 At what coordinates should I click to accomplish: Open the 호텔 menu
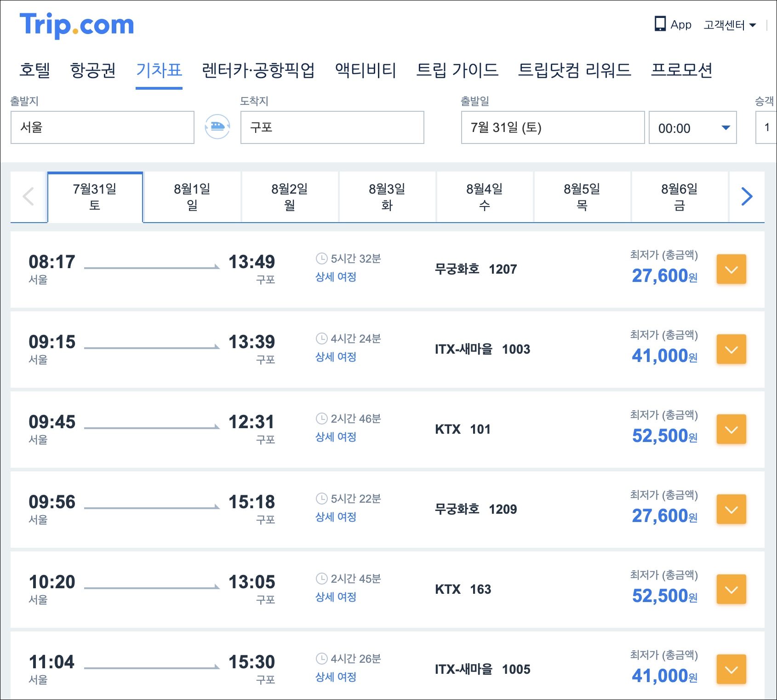(35, 70)
